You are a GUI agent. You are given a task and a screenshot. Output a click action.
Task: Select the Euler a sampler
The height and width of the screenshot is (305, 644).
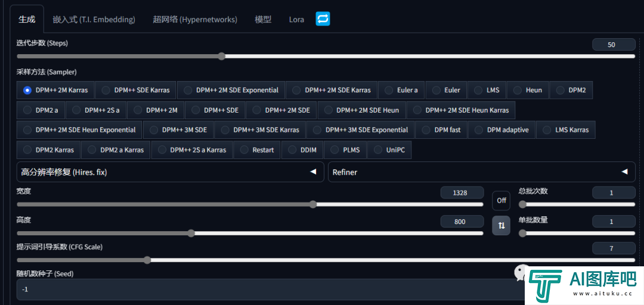coord(400,90)
